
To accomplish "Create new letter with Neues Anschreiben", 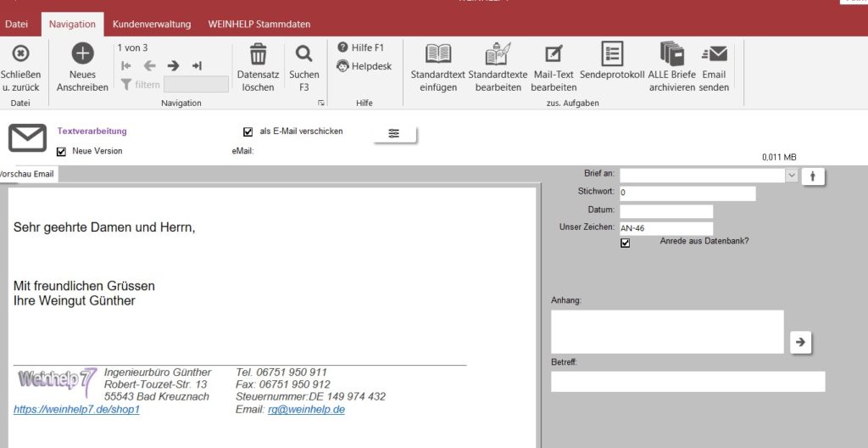I will pyautogui.click(x=82, y=54).
